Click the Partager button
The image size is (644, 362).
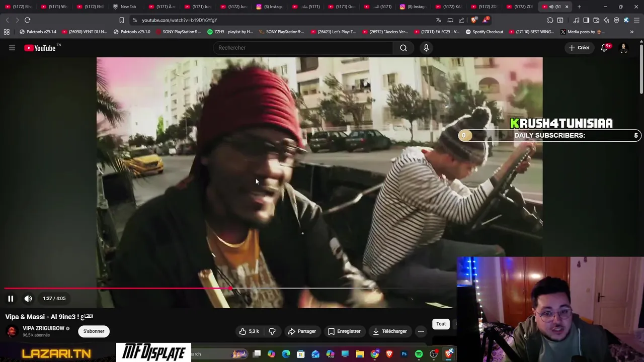[302, 331]
